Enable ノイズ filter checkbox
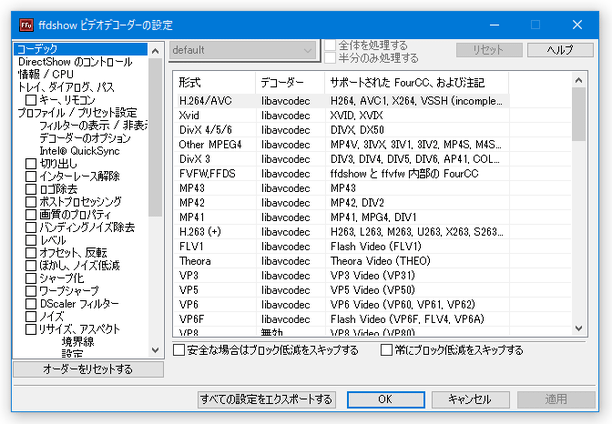 [31, 317]
